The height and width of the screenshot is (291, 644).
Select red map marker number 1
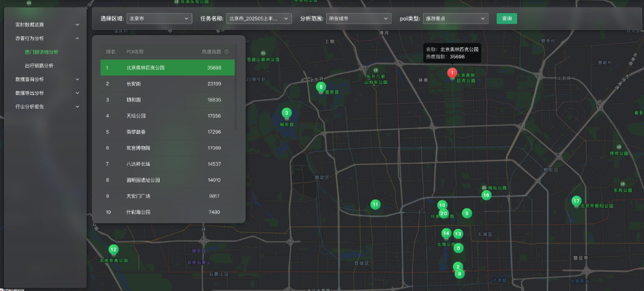452,73
